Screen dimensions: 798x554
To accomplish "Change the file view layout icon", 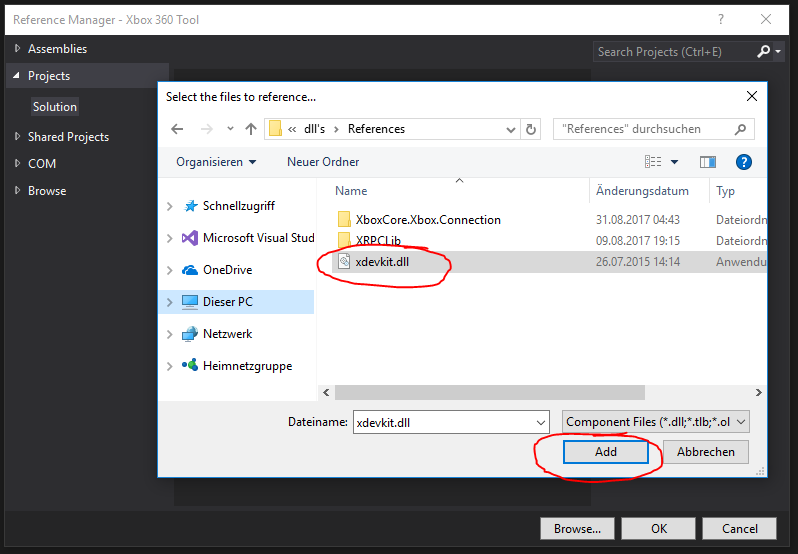I will point(653,162).
